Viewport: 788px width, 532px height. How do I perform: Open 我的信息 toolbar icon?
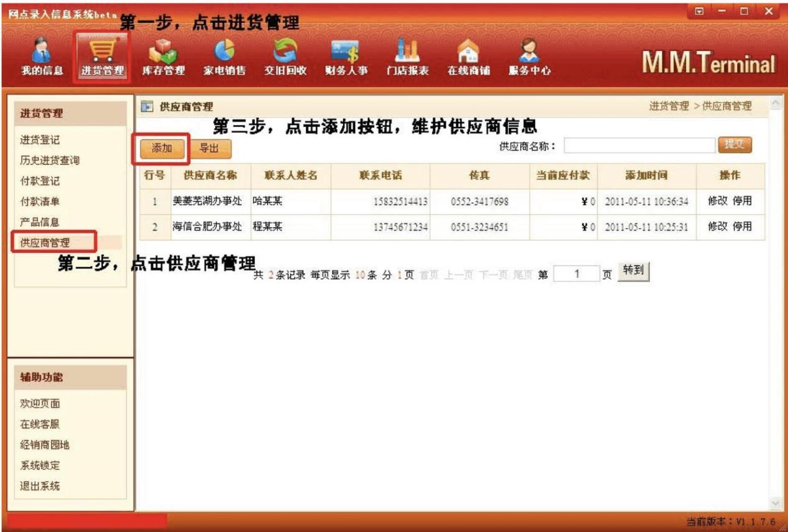[42, 50]
